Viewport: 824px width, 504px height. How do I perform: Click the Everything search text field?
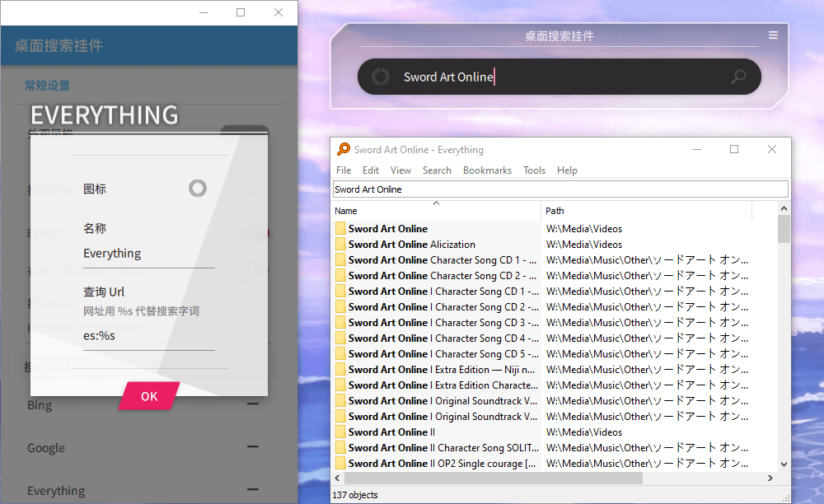tap(560, 189)
